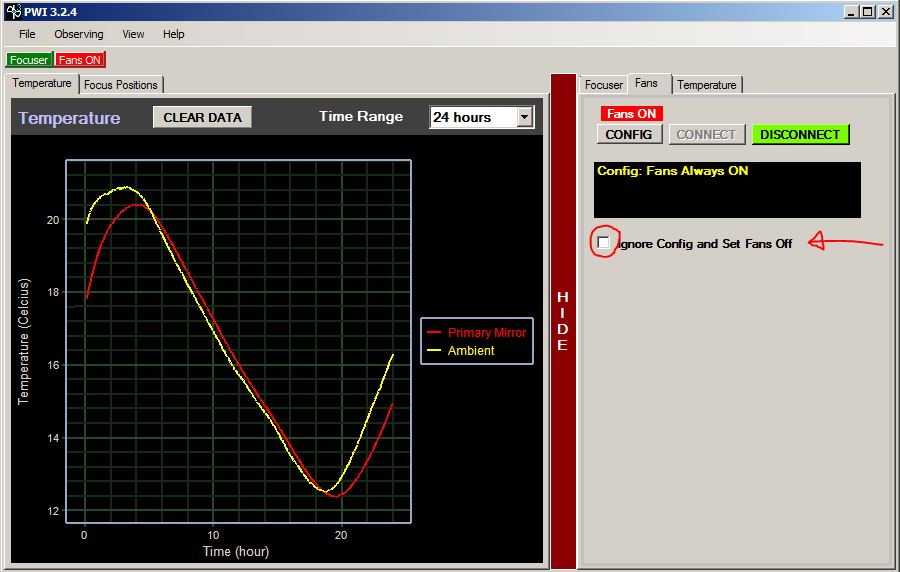Click the HIDE panel bar
Screen dimensions: 900x572
(x=563, y=320)
